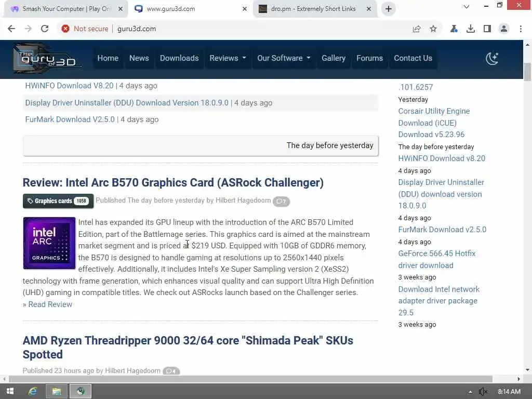This screenshot has width=532, height=399.
Task: Open the Windows Start button
Action: (10, 391)
